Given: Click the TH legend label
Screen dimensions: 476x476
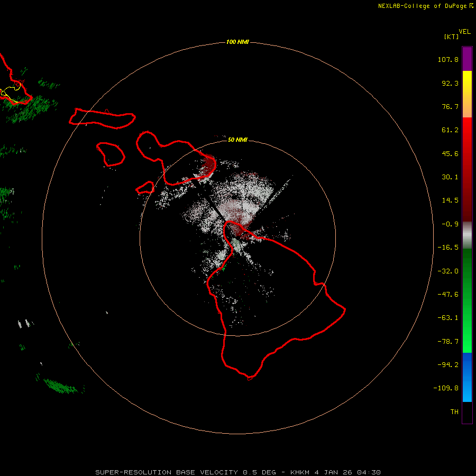Looking at the screenshot, I should coord(454,412).
